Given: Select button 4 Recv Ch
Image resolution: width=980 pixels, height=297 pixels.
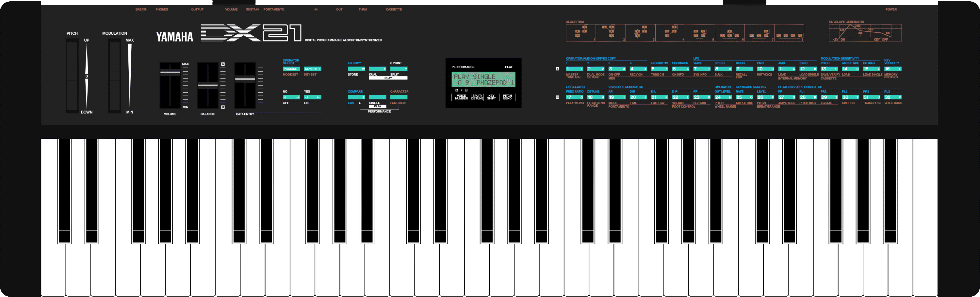Looking at the screenshot, I should pos(638,69).
